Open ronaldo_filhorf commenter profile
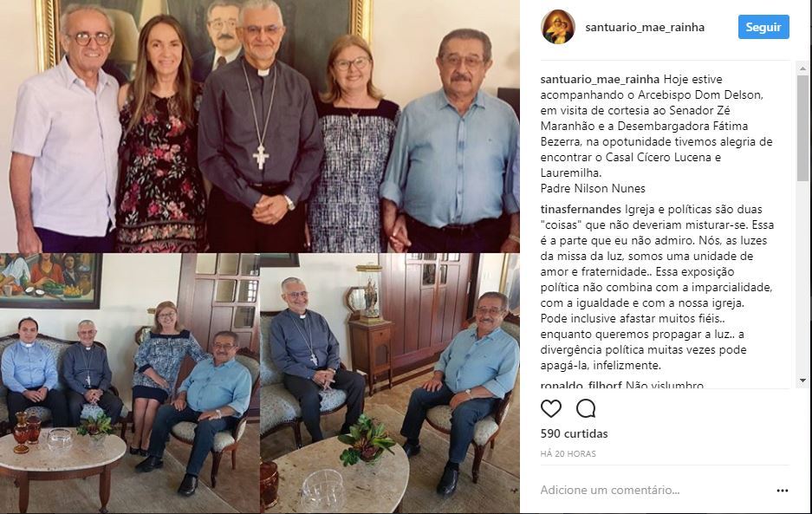The image size is (812, 514). click(581, 385)
